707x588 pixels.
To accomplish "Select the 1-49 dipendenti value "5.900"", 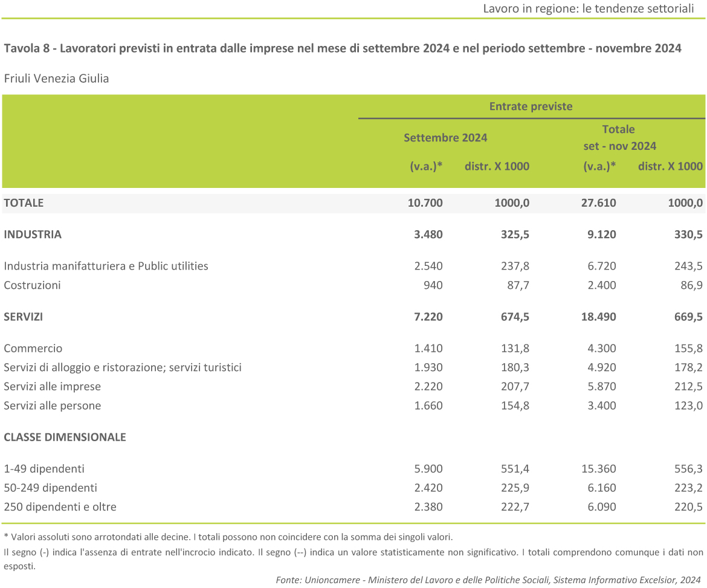I will tap(428, 468).
